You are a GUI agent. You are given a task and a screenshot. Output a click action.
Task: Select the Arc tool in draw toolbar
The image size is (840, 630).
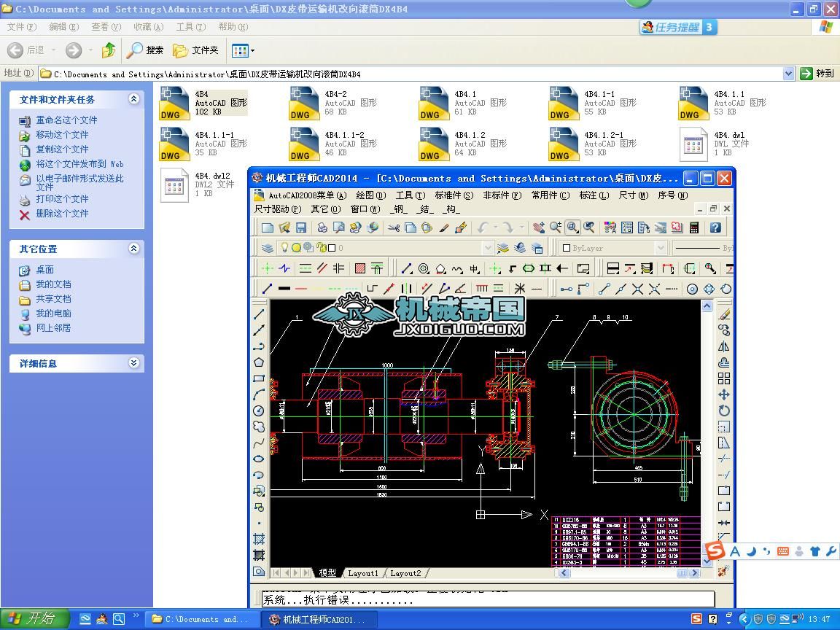tap(259, 394)
